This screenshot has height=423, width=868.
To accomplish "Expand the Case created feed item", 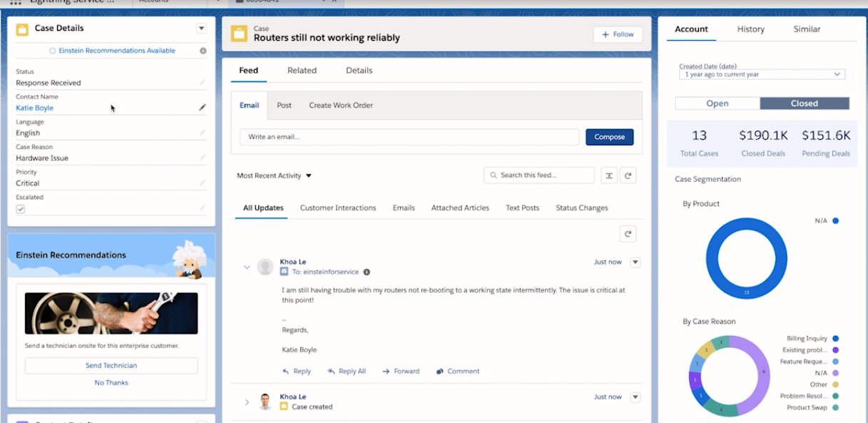I will click(247, 402).
